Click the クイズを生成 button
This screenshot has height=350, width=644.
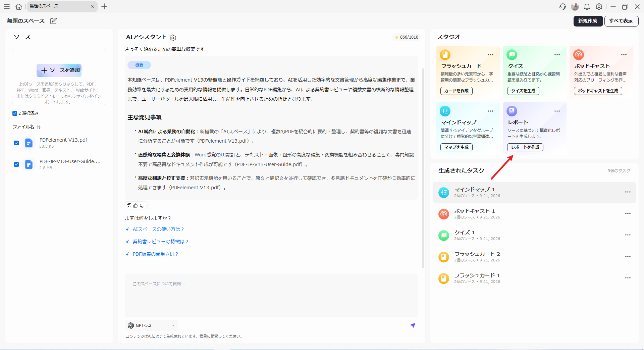[523, 91]
